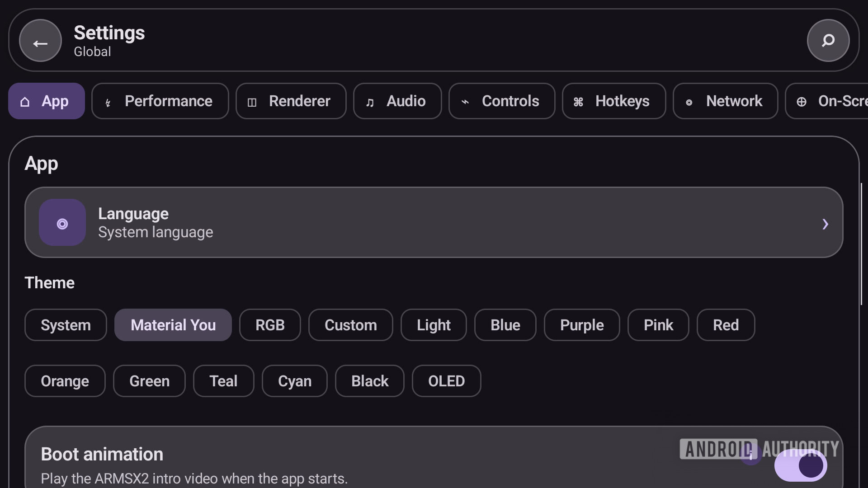The height and width of the screenshot is (488, 868).
Task: Switch to the Controls tab
Action: click(x=501, y=101)
